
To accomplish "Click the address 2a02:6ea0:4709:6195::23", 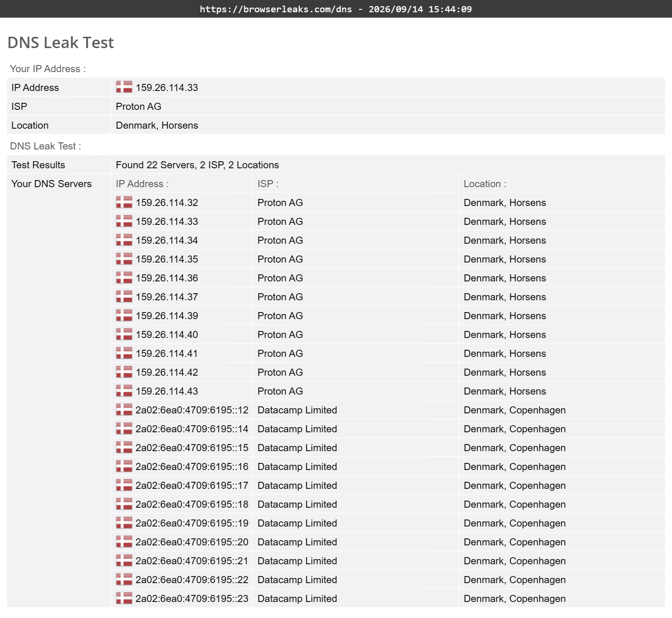I will 192,599.
